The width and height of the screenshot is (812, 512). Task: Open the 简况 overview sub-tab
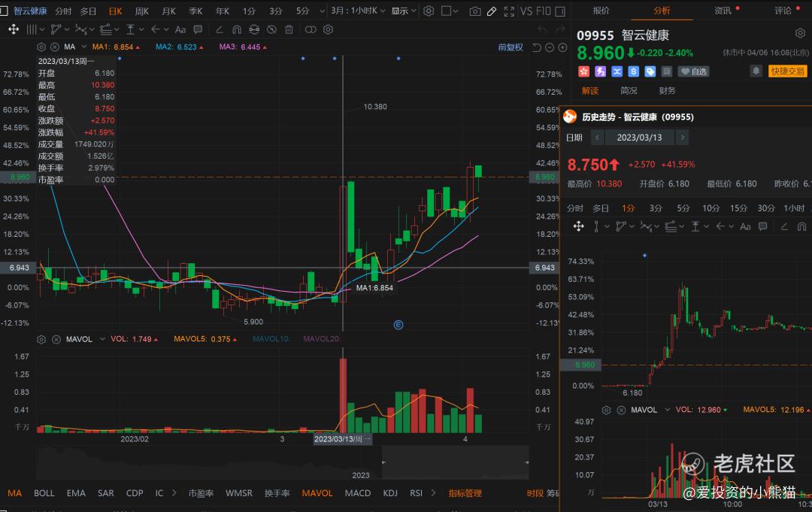(x=629, y=91)
